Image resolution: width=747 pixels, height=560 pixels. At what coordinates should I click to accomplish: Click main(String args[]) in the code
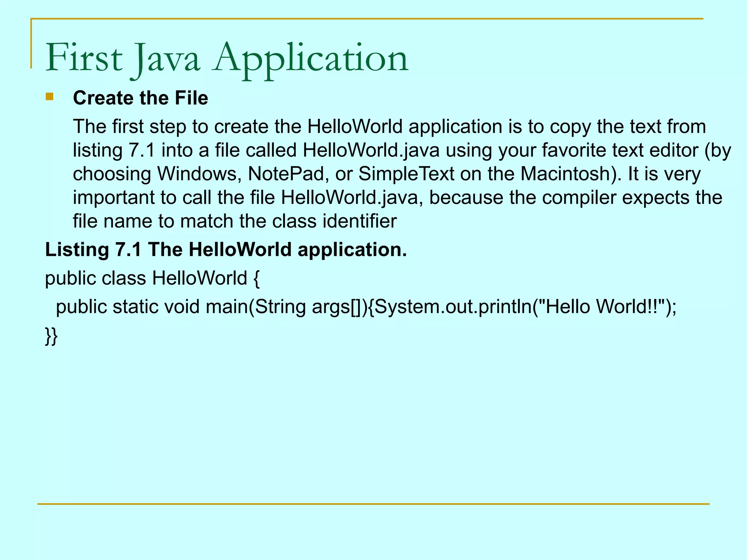coord(286,307)
